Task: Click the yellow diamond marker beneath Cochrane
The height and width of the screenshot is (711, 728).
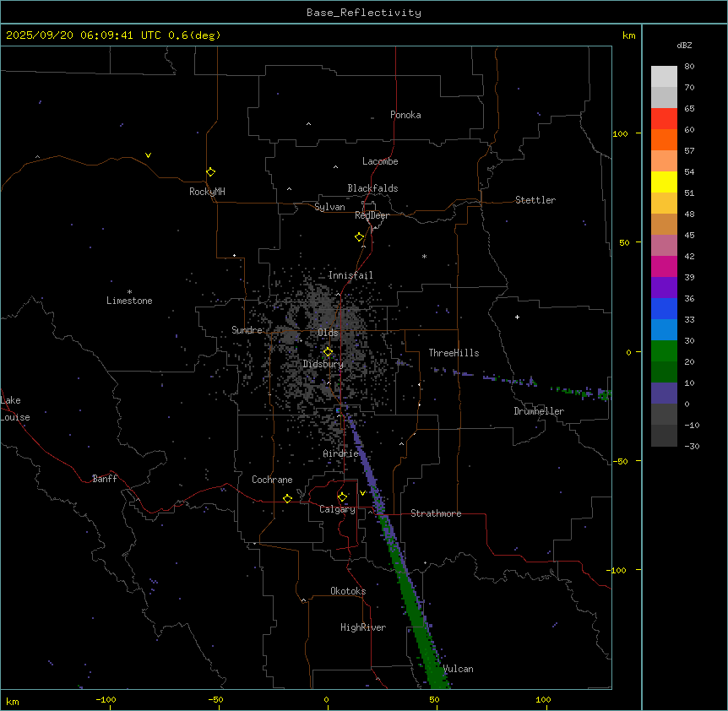Action: (287, 499)
